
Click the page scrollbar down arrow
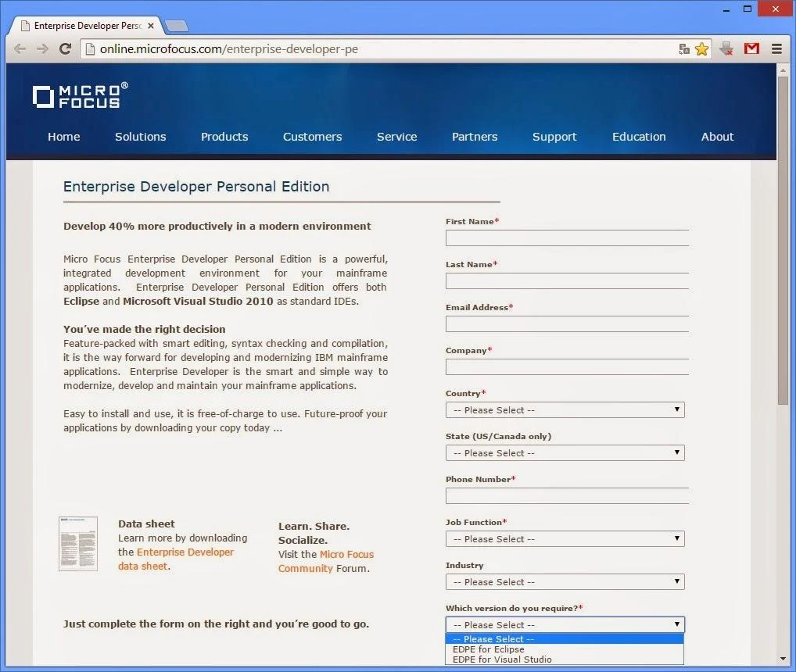(x=783, y=659)
